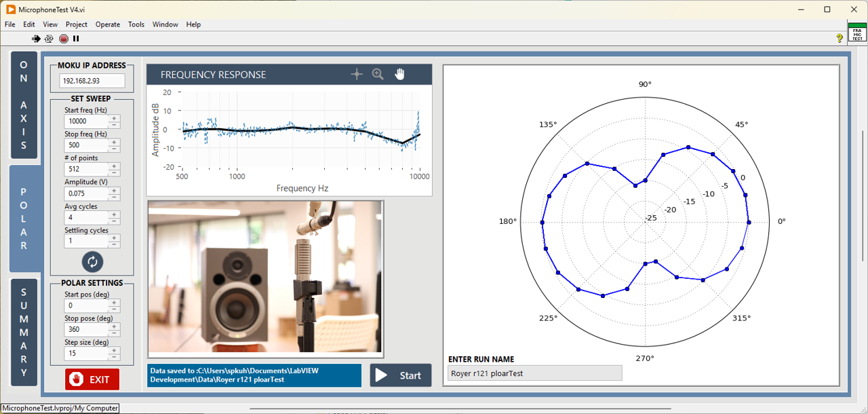The width and height of the screenshot is (868, 414).
Task: Click the Run Continuously toolbar icon
Action: pos(49,39)
